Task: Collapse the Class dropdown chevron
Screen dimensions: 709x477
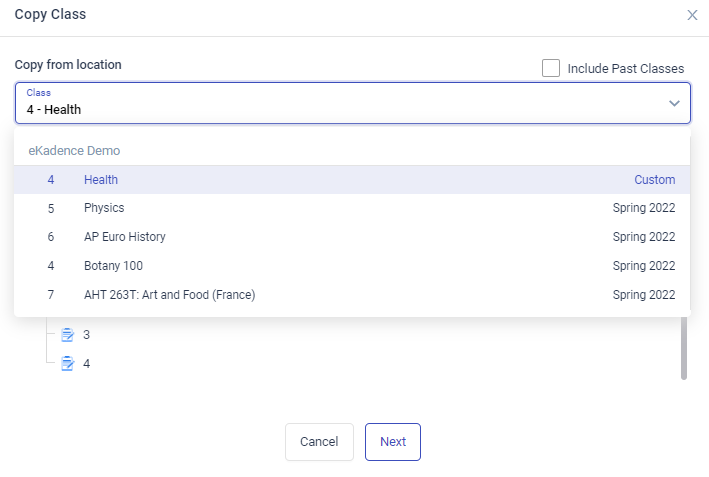Action: tap(674, 103)
